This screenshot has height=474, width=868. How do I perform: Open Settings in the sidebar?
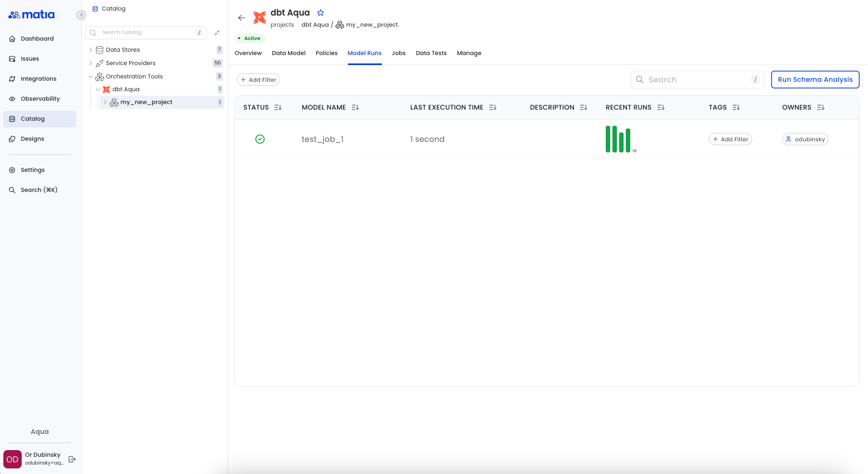point(40,170)
